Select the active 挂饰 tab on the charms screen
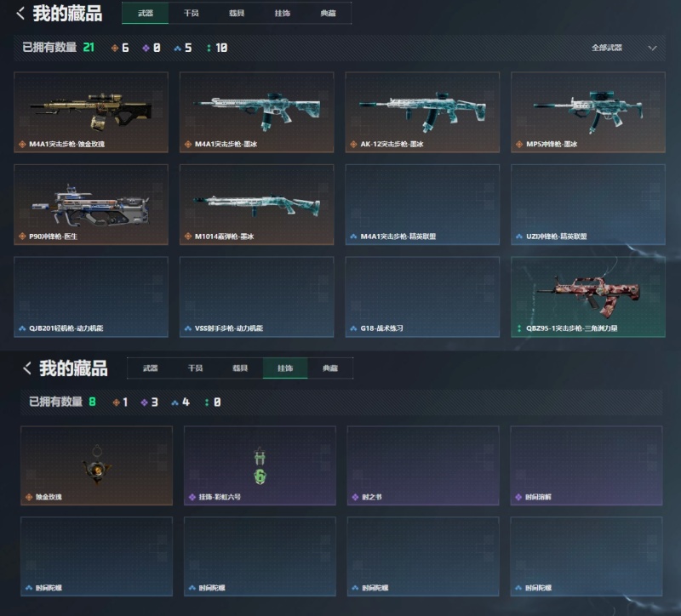Image resolution: width=681 pixels, height=616 pixels. coord(285,368)
